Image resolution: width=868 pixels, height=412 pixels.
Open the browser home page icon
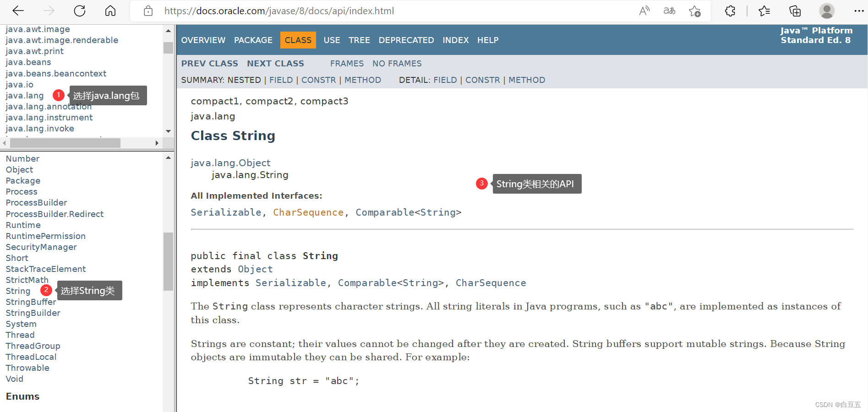[x=110, y=11]
